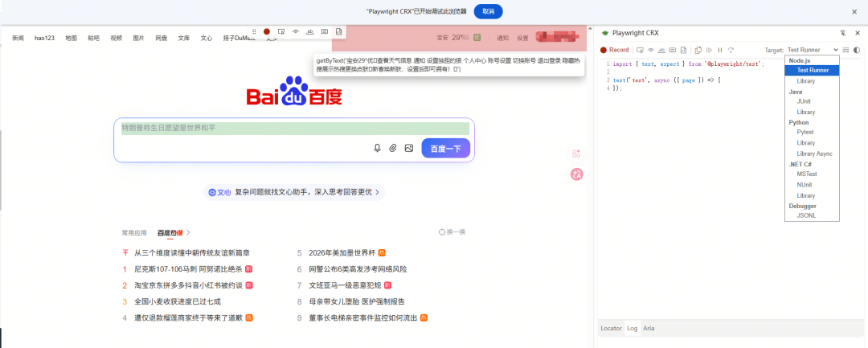Click 取消 button in debugging banner
This screenshot has width=868, height=348.
coord(489,11)
